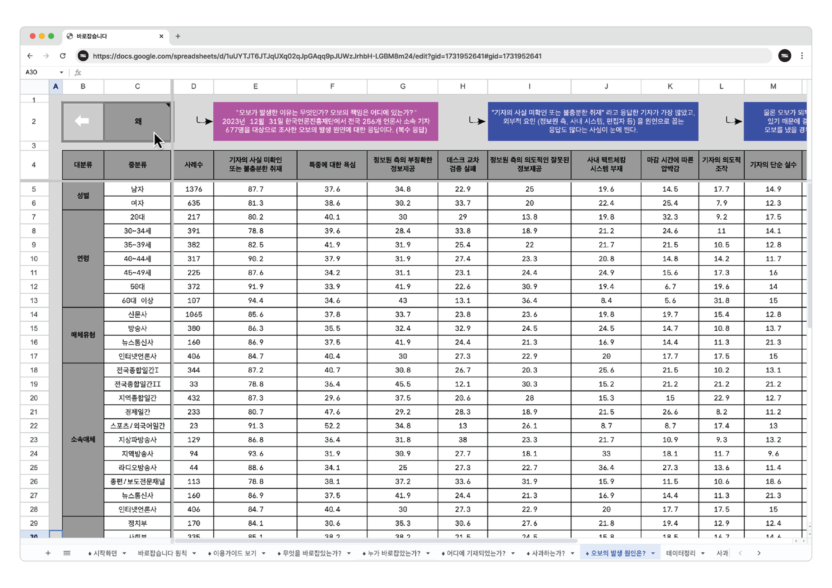Open the A30 name box dropdown arrow
The width and height of the screenshot is (832, 588).
[x=63, y=72]
